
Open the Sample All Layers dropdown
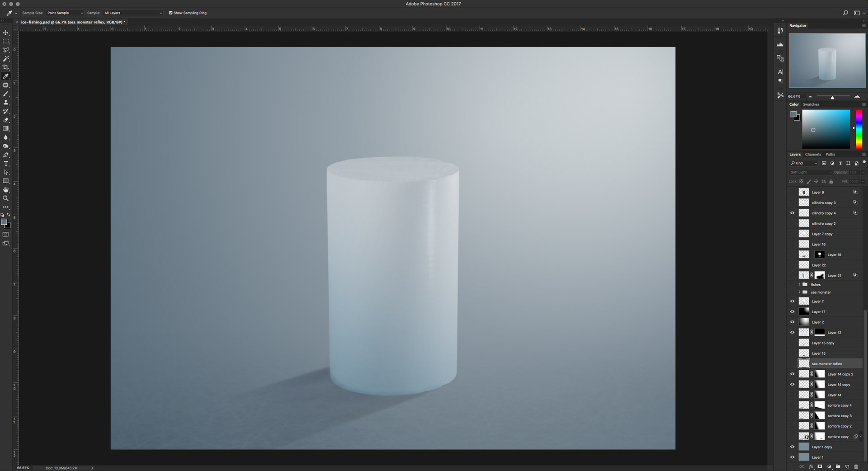pyautogui.click(x=132, y=13)
